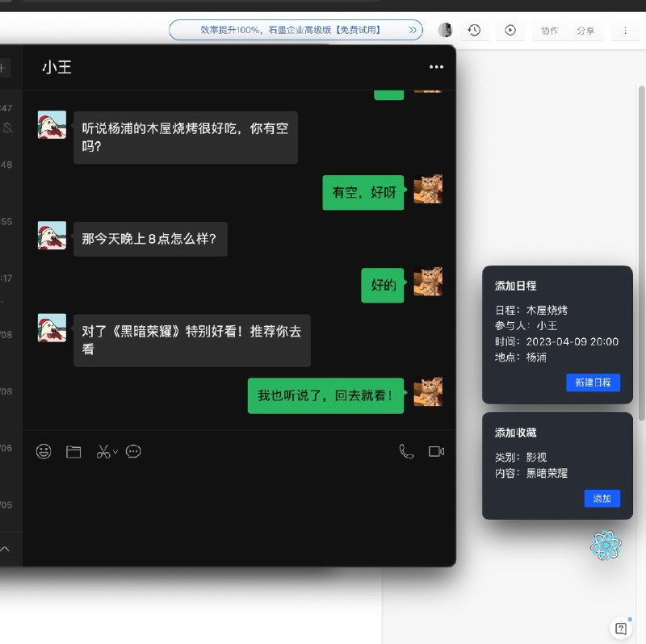Open the emoji picker in chat

[x=44, y=452]
